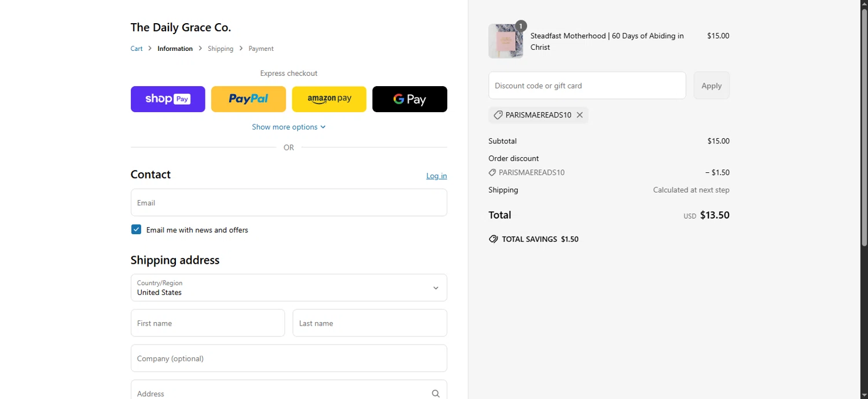The height and width of the screenshot is (399, 868).
Task: Click the tag icon under Order discount
Action: [x=492, y=172]
